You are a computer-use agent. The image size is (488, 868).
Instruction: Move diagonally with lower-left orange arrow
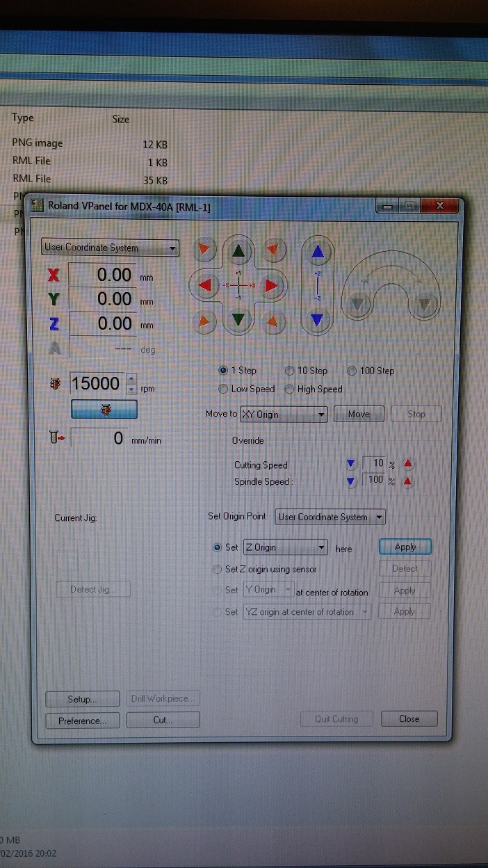coord(204,321)
